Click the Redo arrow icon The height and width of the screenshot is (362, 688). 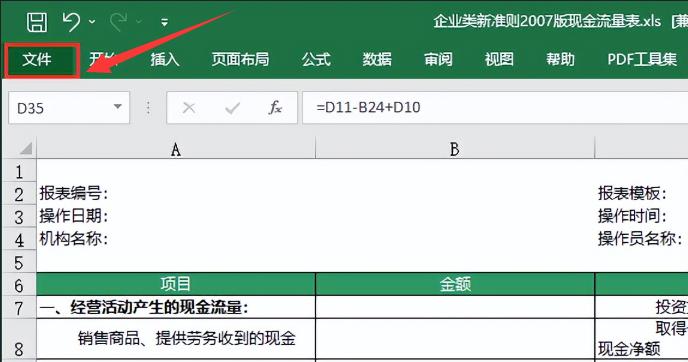(x=118, y=22)
